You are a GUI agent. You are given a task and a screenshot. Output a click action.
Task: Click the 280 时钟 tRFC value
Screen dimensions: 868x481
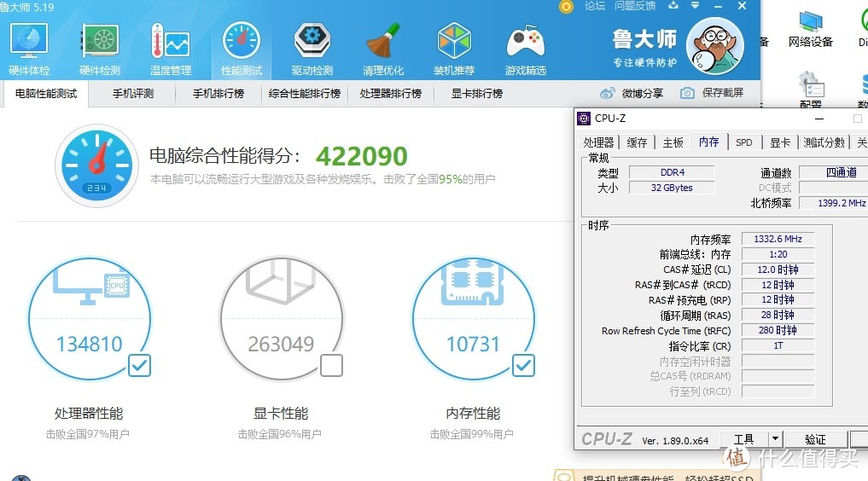pos(778,330)
